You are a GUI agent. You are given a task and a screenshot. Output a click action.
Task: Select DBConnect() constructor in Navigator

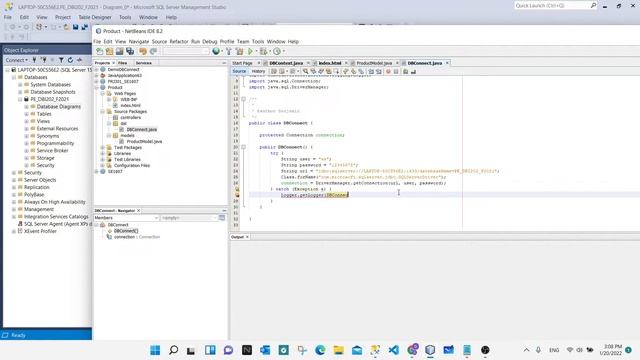pos(126,231)
